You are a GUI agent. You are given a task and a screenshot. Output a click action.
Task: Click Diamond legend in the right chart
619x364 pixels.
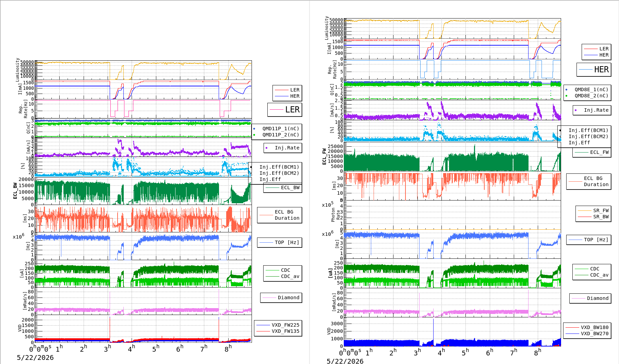pyautogui.click(x=597, y=298)
